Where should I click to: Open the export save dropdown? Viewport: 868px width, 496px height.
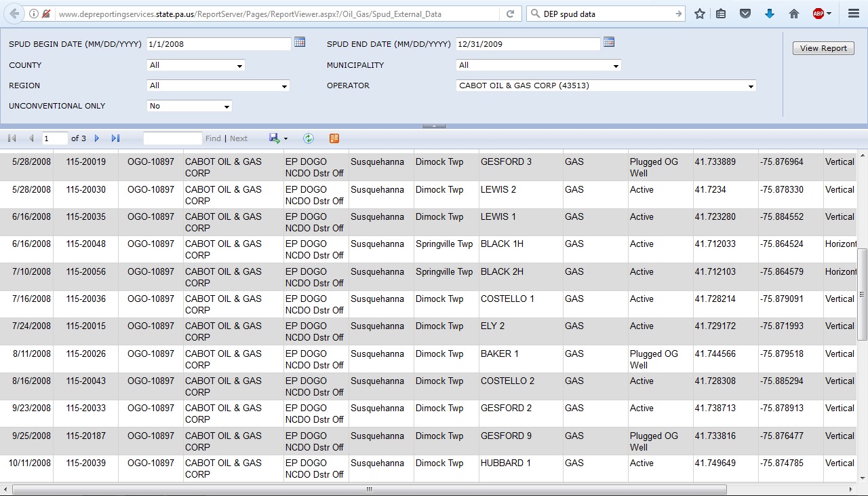(278, 138)
